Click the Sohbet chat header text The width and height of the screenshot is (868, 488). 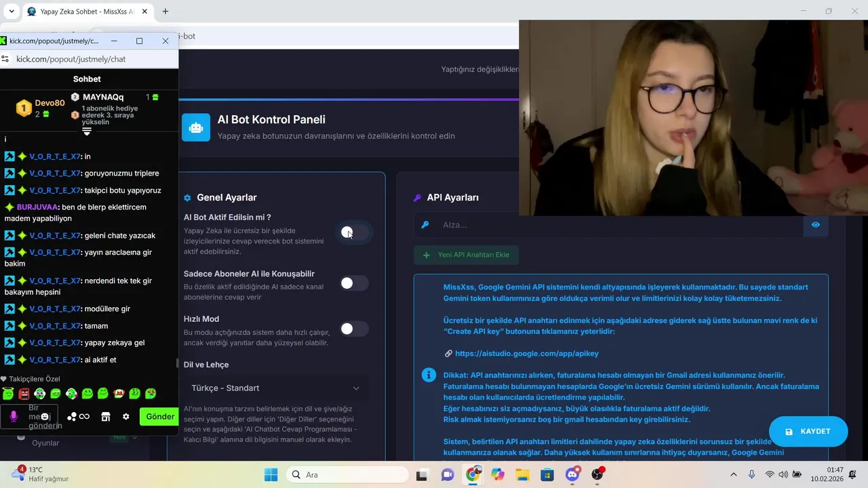pos(87,79)
